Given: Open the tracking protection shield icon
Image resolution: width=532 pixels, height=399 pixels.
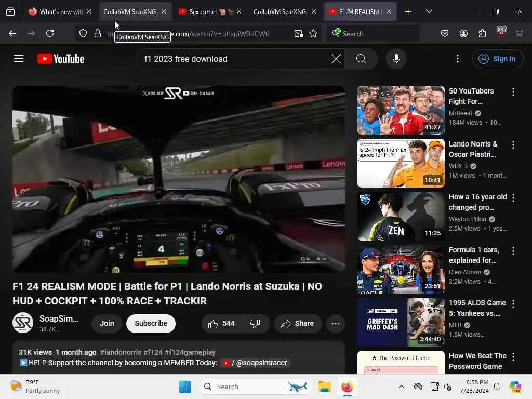Looking at the screenshot, I should (x=83, y=33).
